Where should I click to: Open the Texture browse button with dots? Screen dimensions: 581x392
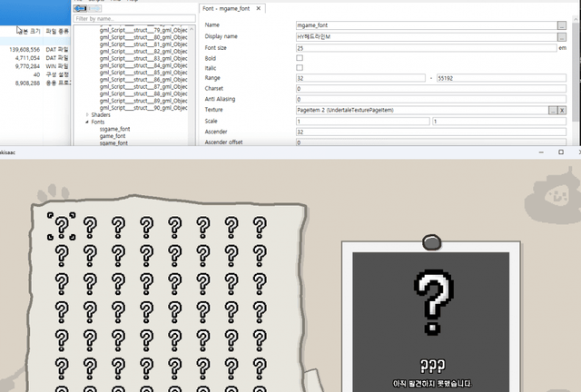coord(552,110)
